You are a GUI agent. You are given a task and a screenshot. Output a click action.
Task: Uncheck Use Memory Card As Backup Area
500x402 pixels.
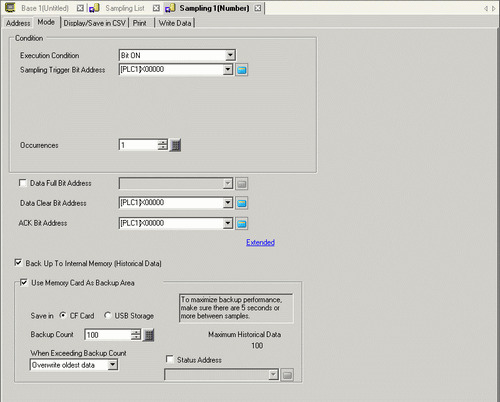coord(24,283)
